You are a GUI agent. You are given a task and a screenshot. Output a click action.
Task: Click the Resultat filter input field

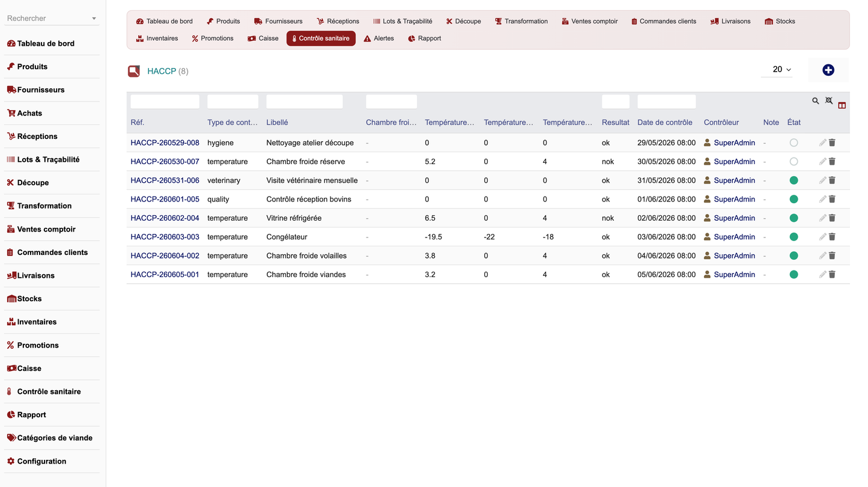coord(616,102)
